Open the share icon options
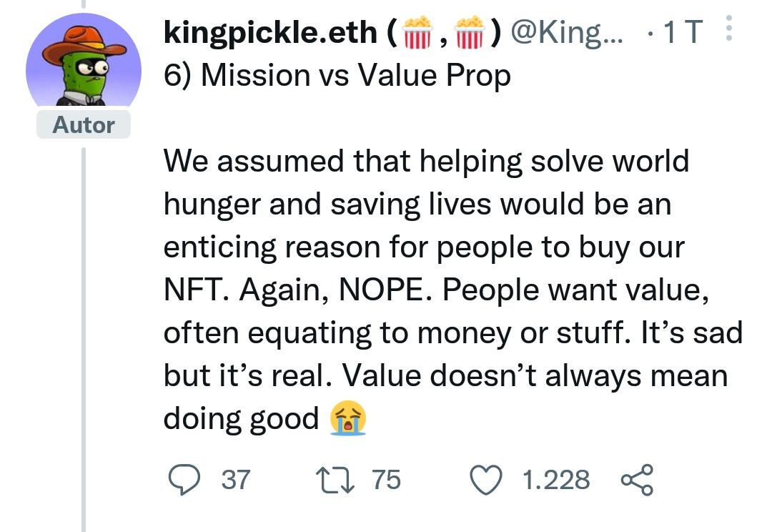This screenshot has height=532, width=772. pos(637,480)
